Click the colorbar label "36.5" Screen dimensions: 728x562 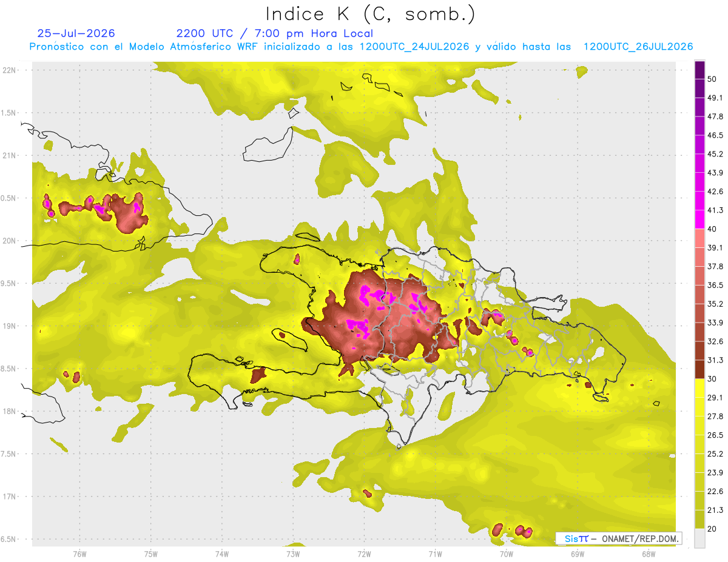(715, 285)
